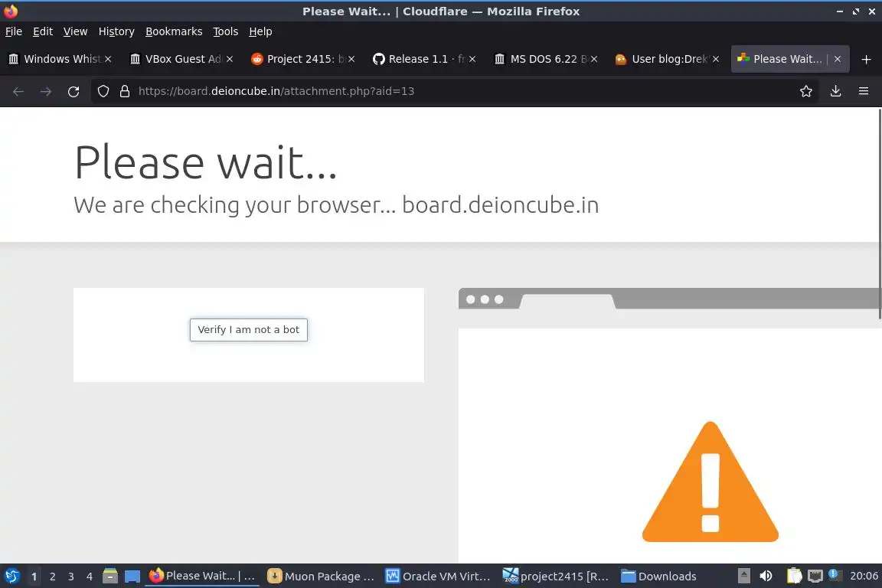Open the File menu
882x588 pixels.
14,31
